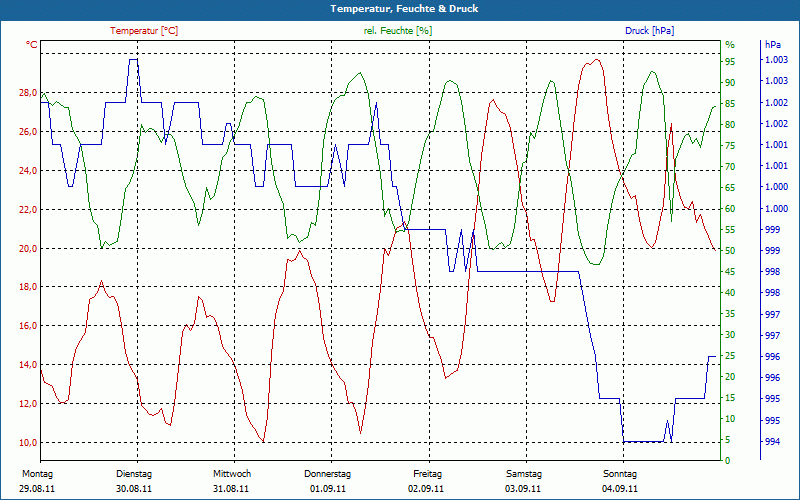Click the '85' humidity axis tick
Image resolution: width=800 pixels, height=500 pixels.
coord(730,104)
